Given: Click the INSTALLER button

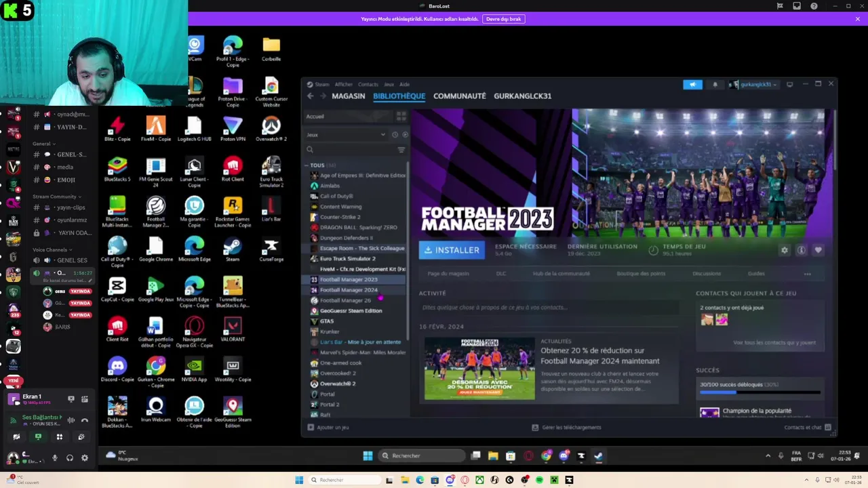Looking at the screenshot, I should (452, 250).
